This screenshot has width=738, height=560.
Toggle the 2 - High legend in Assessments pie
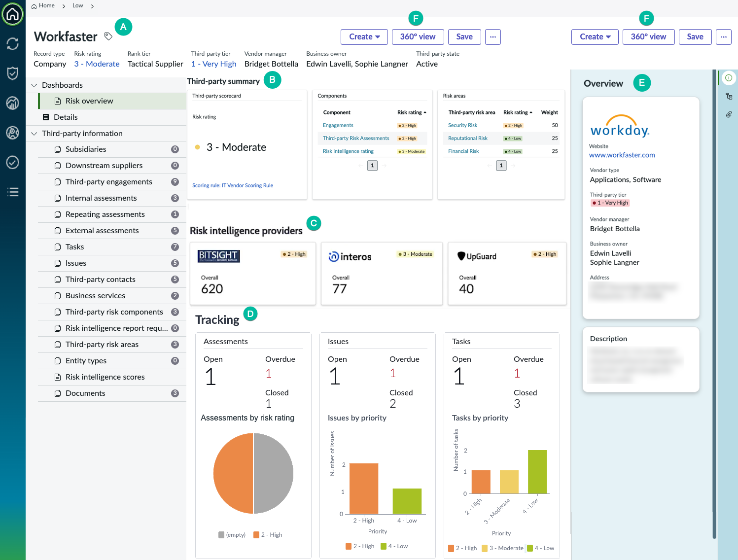click(x=268, y=535)
